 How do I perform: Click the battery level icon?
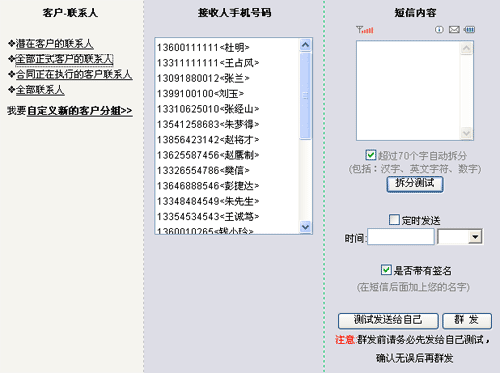[469, 30]
